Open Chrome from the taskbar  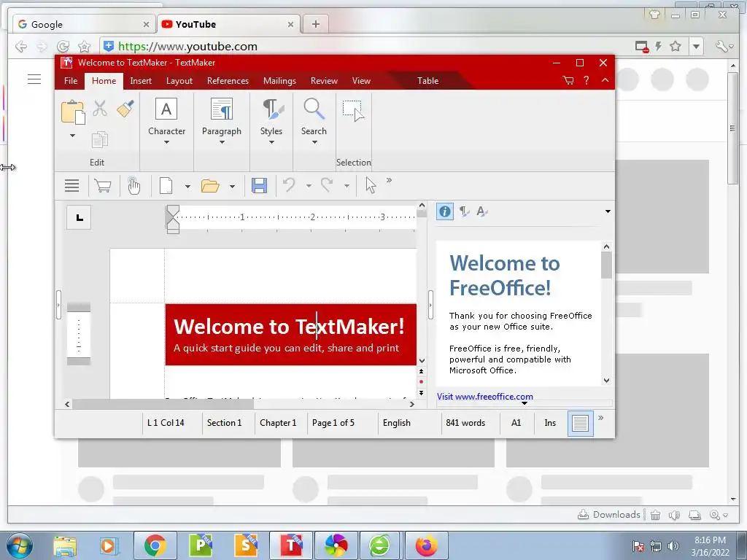pyautogui.click(x=155, y=545)
